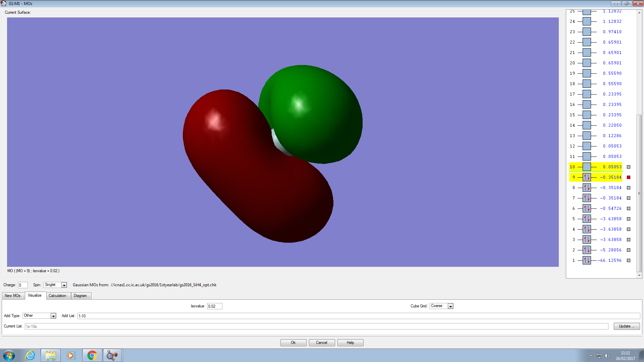Click the occupied orbital 9 electron pair box
The width and height of the screenshot is (644, 362).
coord(587,177)
